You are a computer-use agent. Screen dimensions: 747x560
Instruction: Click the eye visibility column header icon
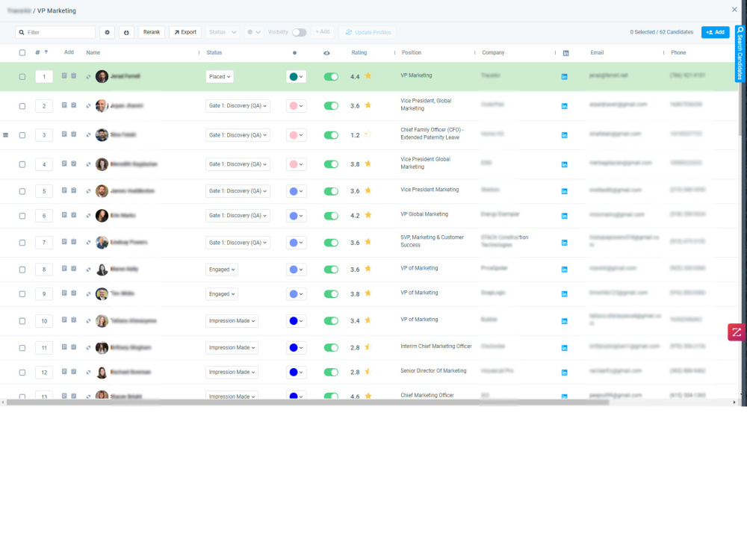326,53
